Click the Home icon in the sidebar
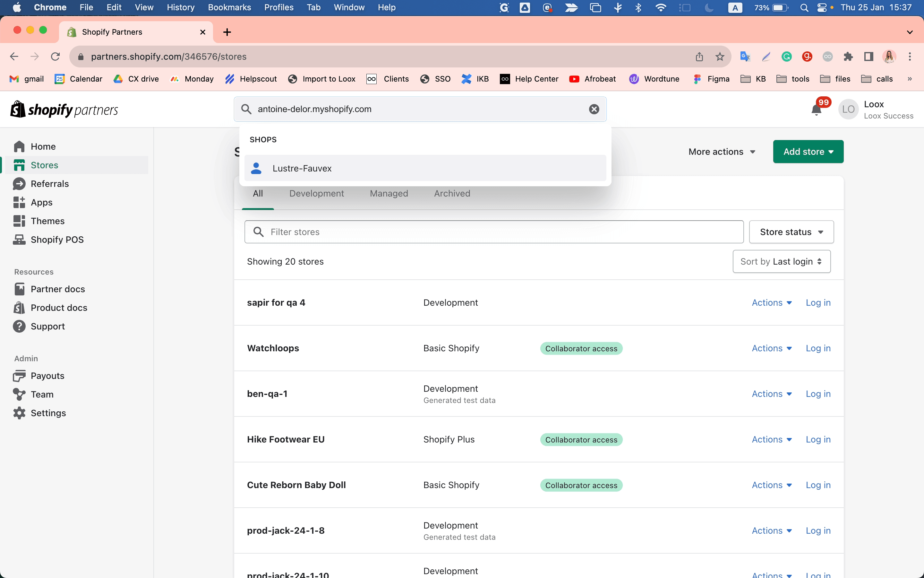 coord(19,146)
